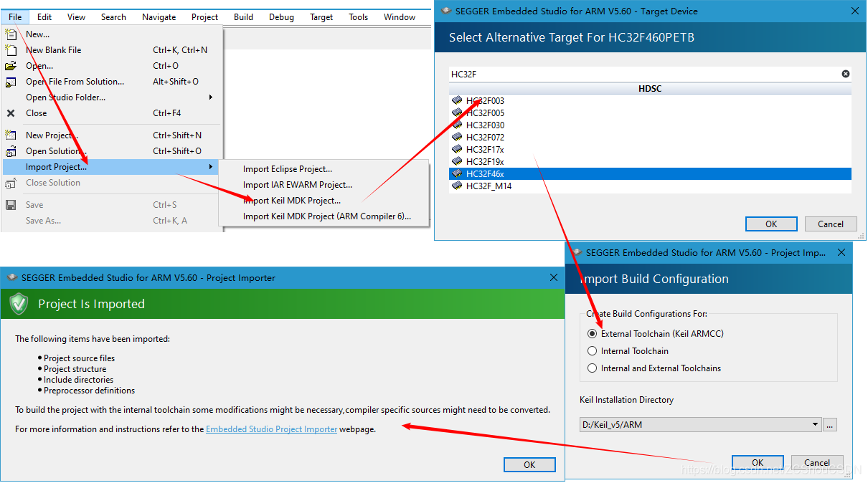Click the New... file icon
This screenshot has width=868, height=483.
coord(11,34)
